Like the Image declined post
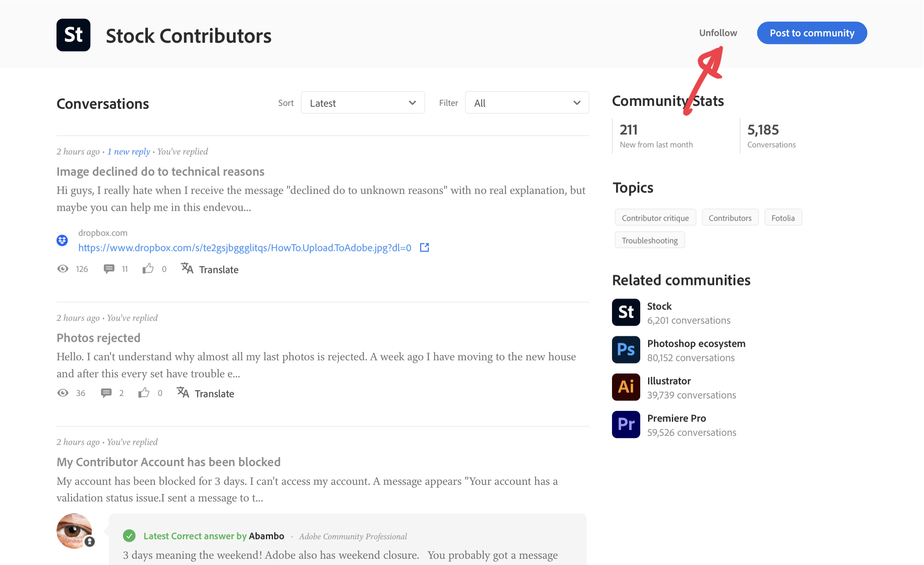The image size is (924, 565). pyautogui.click(x=147, y=269)
